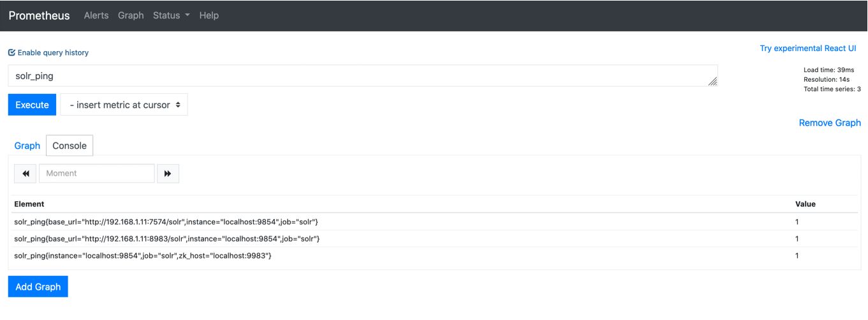Select the Console tab
This screenshot has width=868, height=320.
point(70,146)
